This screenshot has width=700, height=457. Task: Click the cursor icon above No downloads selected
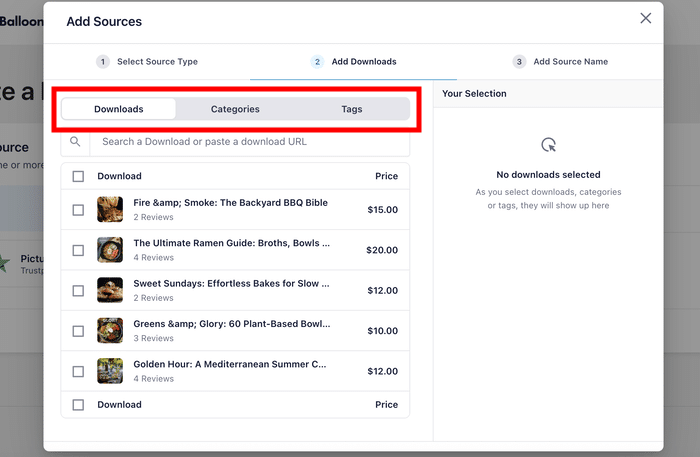coord(548,145)
